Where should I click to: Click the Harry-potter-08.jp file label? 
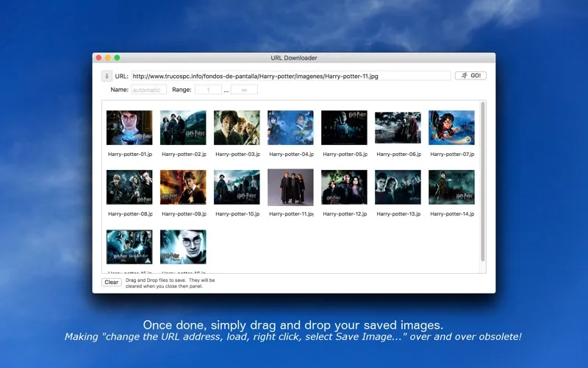(x=130, y=214)
